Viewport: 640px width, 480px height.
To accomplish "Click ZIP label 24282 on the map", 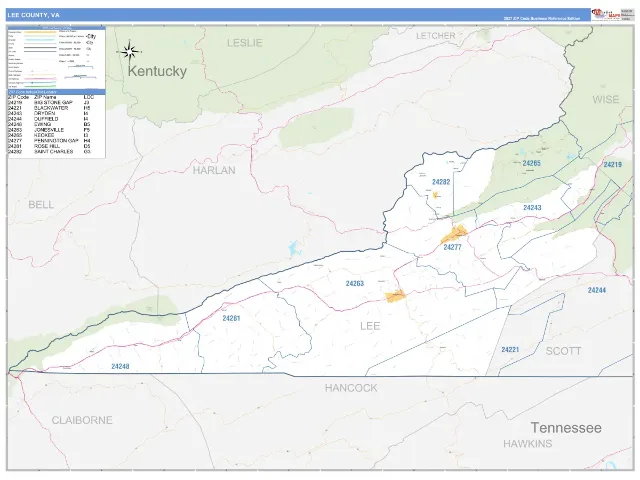I will pos(441,182).
